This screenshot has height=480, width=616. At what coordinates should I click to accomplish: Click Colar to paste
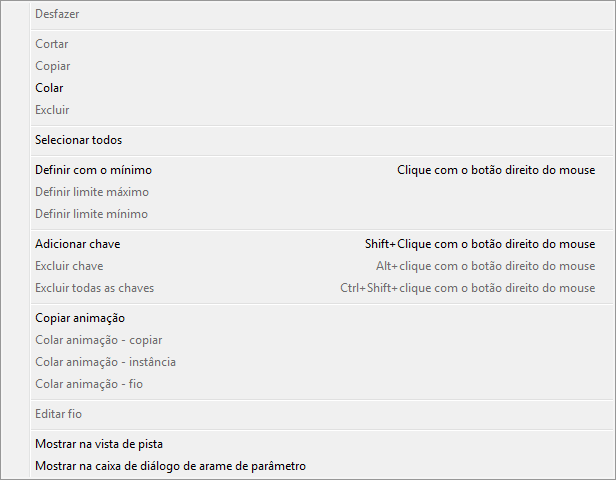(49, 88)
